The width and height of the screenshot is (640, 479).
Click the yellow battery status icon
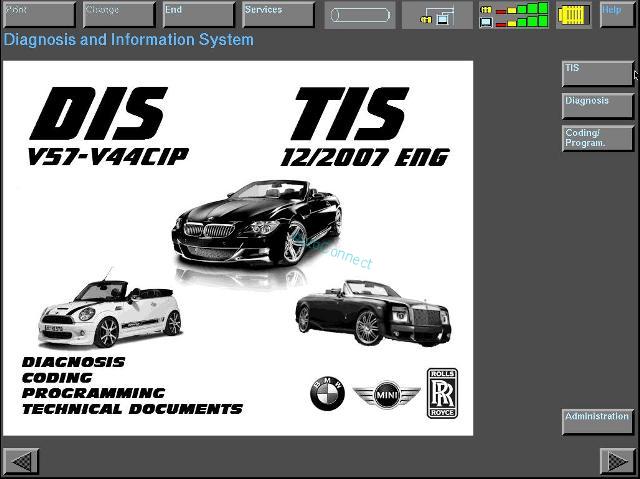pyautogui.click(x=573, y=15)
